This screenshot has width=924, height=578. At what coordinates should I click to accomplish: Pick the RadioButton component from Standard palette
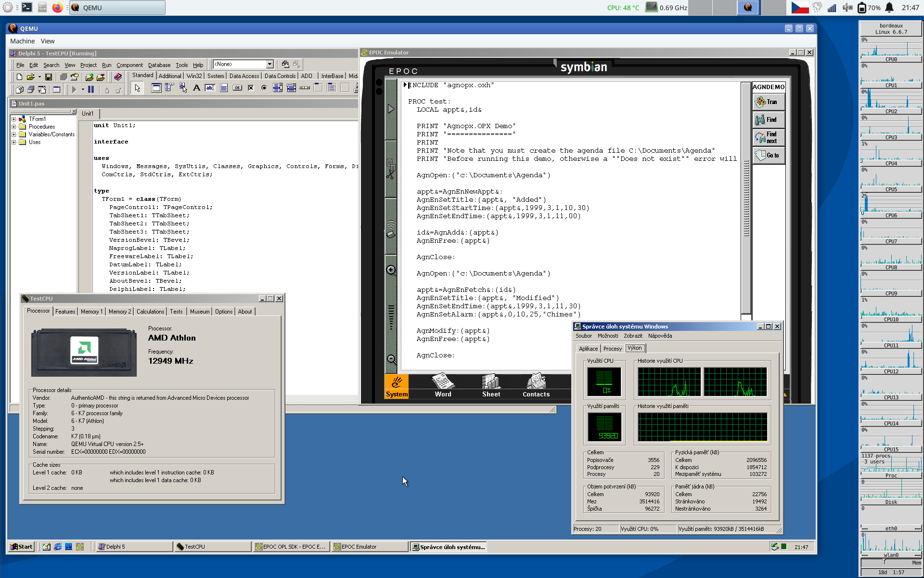click(264, 88)
